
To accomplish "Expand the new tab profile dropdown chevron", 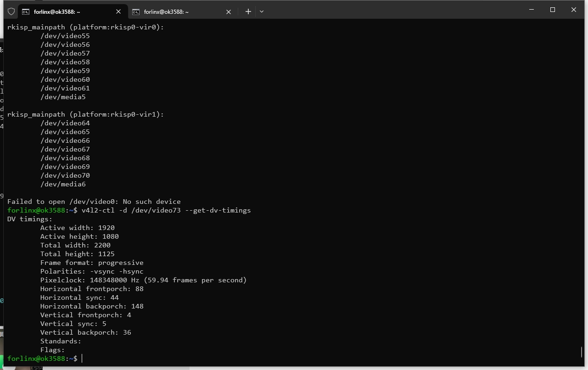I will 262,11.
